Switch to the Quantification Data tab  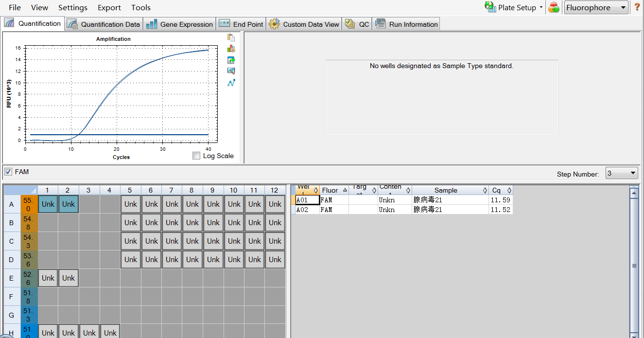coord(104,24)
